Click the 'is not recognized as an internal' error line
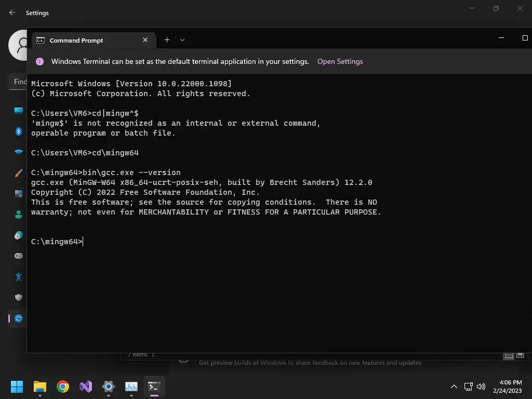Viewport: 532px width, 399px height. click(x=176, y=123)
